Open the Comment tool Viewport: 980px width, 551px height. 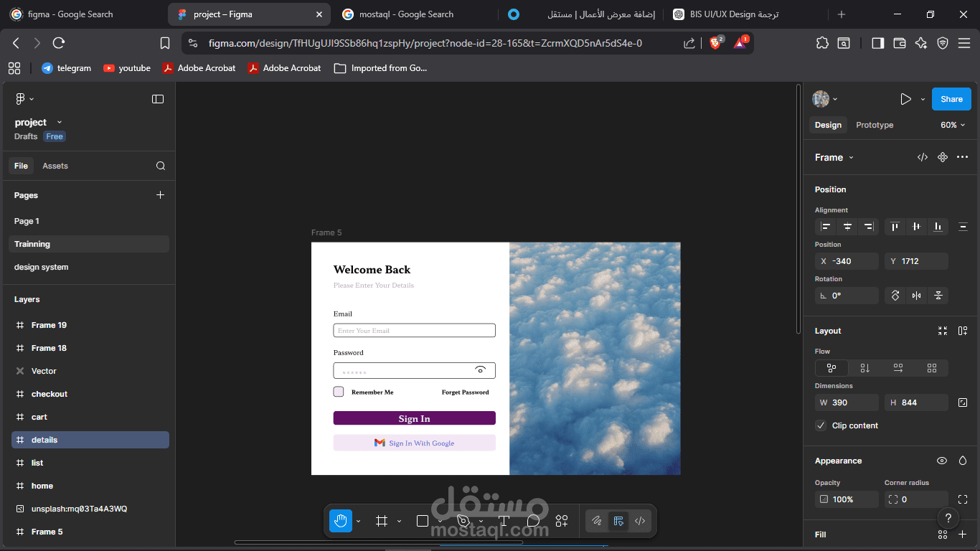tap(534, 521)
